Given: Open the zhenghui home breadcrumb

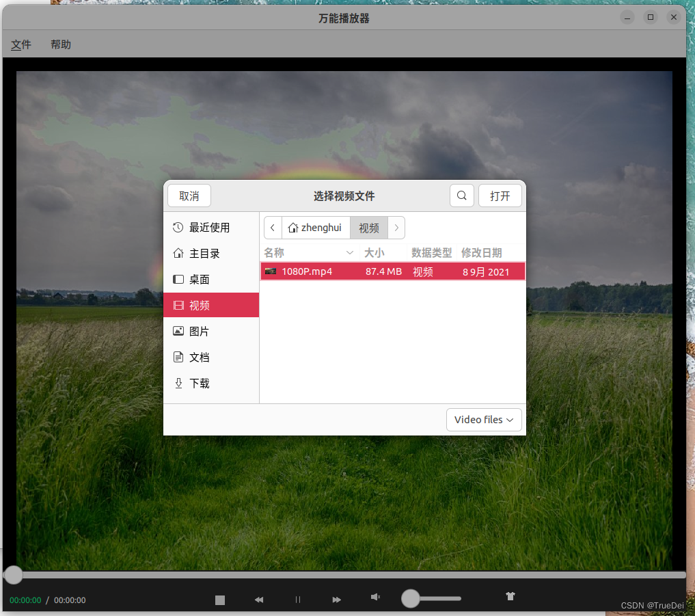Looking at the screenshot, I should (x=315, y=227).
